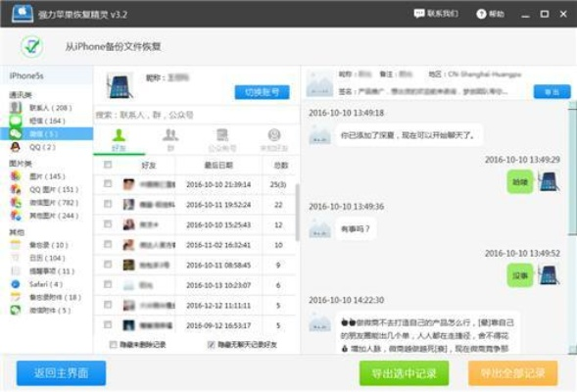Click the 最后日期 column header
This screenshot has width=577, height=392.
[218, 166]
